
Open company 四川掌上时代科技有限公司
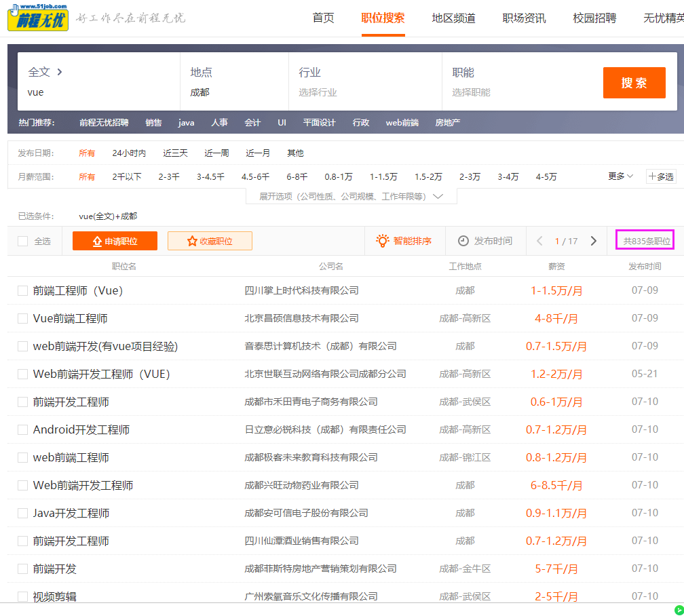[301, 290]
